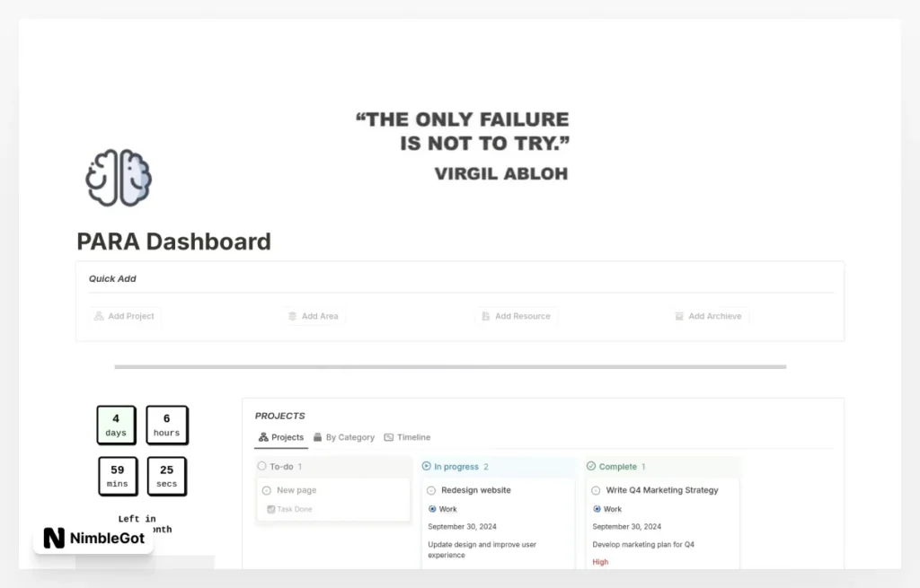Check the Task Done checkbox on New page
Image resolution: width=920 pixels, height=588 pixels.
(x=271, y=509)
